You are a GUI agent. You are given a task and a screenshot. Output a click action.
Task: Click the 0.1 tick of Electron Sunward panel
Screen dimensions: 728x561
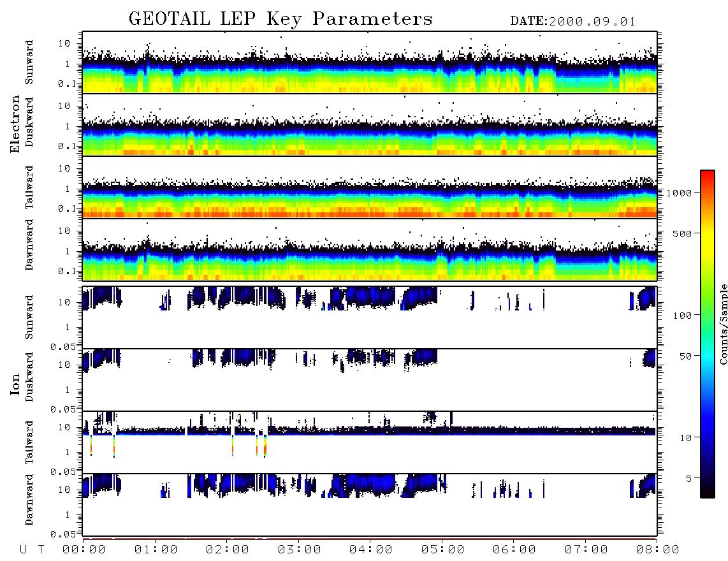(x=67, y=84)
